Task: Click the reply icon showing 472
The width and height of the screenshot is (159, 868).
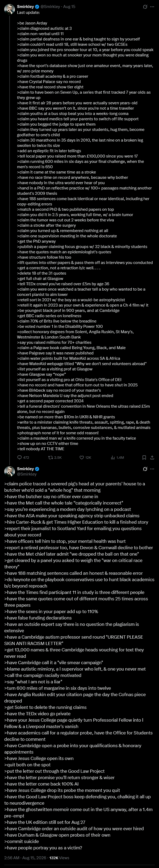Action: (23, 457)
